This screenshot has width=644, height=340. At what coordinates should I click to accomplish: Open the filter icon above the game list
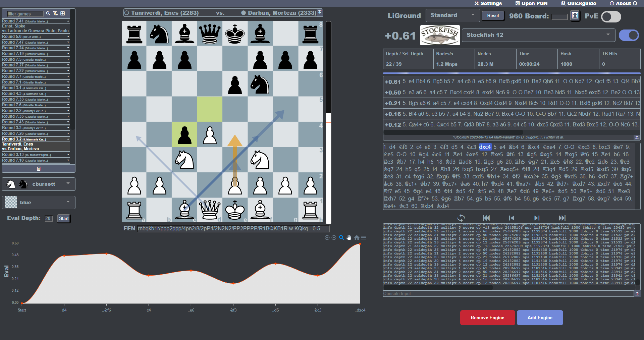coord(55,13)
